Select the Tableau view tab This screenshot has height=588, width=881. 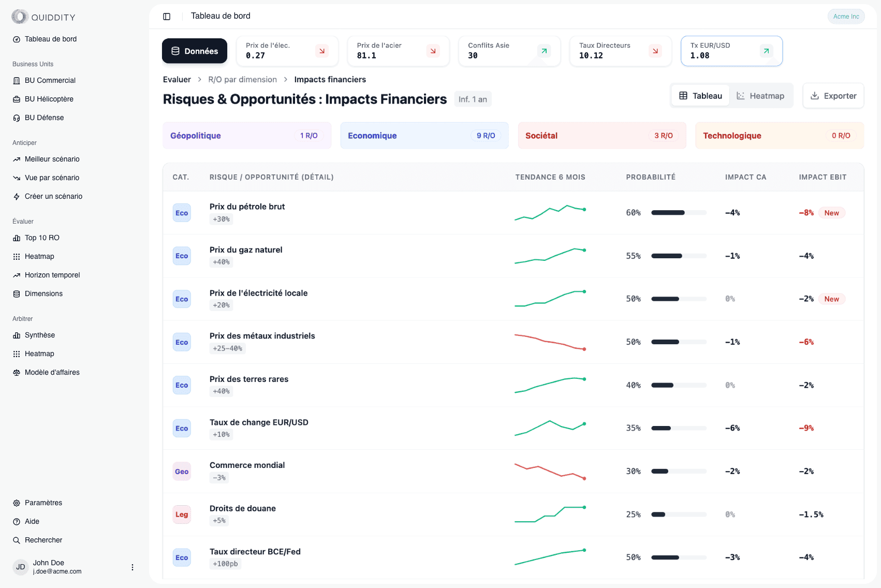click(x=700, y=95)
